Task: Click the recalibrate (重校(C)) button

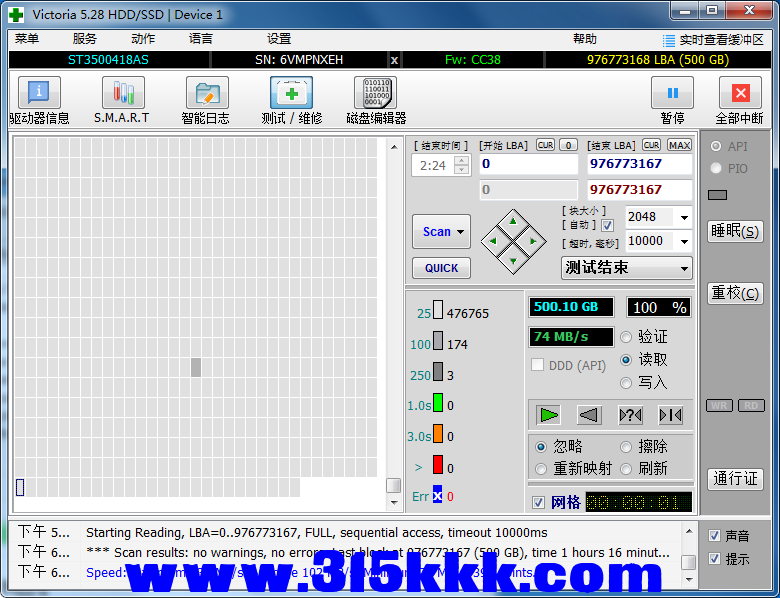Action: (735, 293)
